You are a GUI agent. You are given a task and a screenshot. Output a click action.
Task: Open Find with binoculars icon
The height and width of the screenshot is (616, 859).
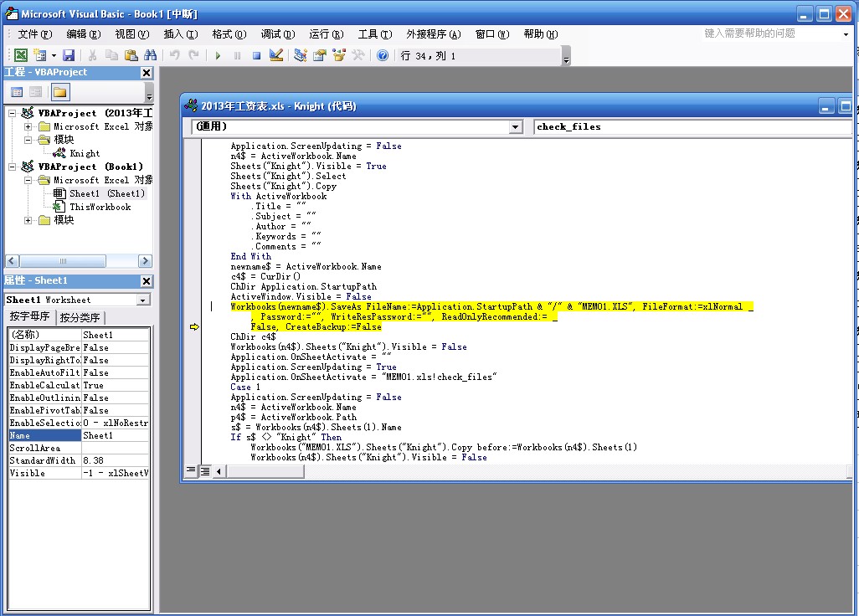150,55
